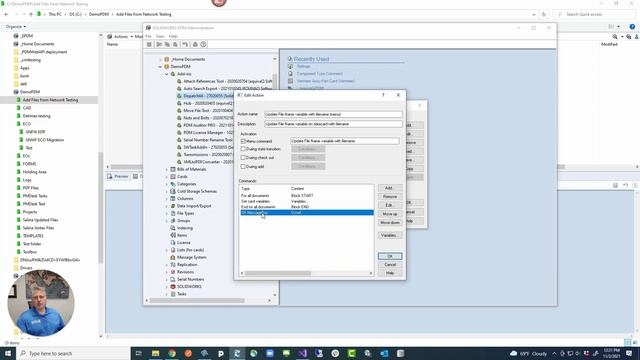
Task: Click the Windows Start button
Action: 7,353
